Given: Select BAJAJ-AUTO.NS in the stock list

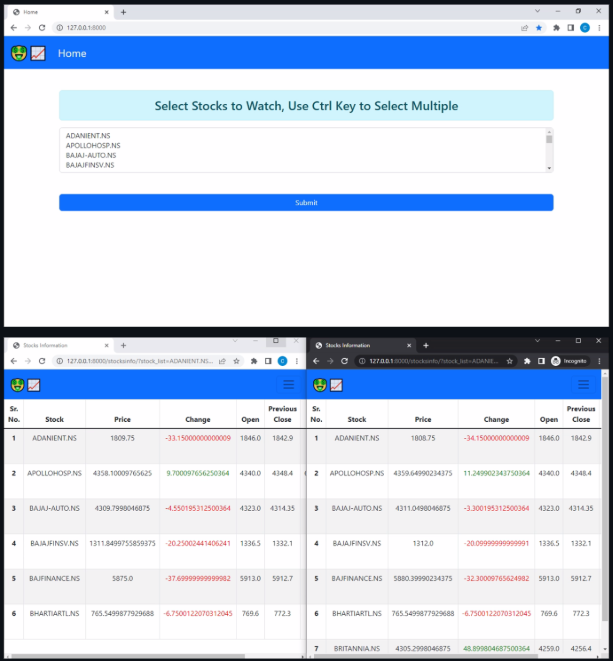Looking at the screenshot, I should [91, 155].
